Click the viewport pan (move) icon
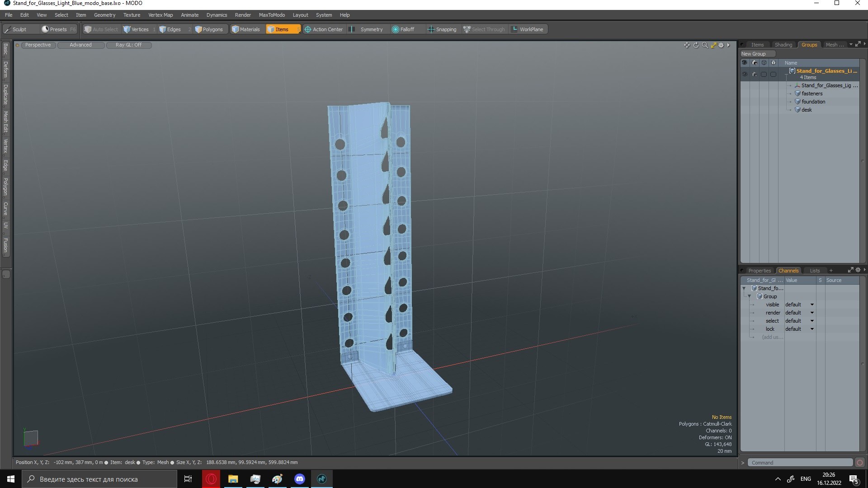 point(687,45)
